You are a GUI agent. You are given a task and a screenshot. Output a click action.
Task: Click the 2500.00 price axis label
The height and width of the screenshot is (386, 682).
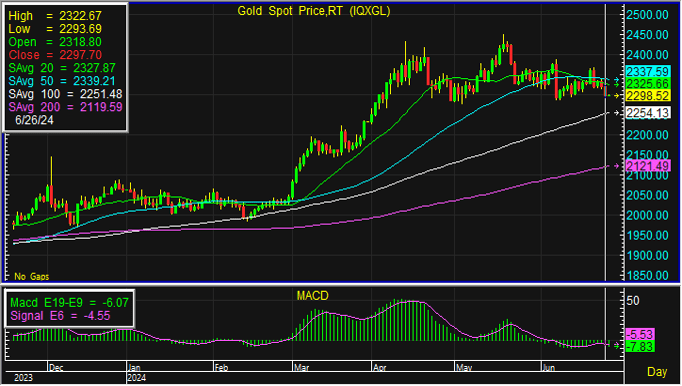point(648,15)
